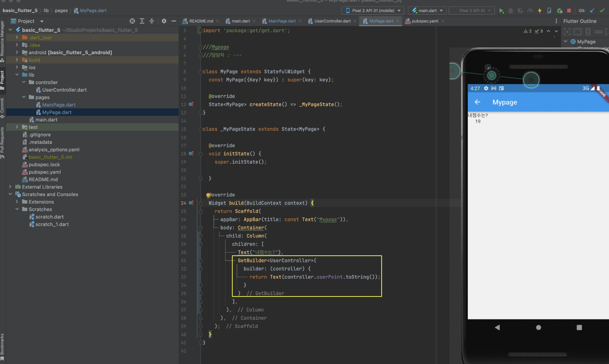Expand the android folder in the tree
This screenshot has height=364, width=609.
[x=17, y=52]
